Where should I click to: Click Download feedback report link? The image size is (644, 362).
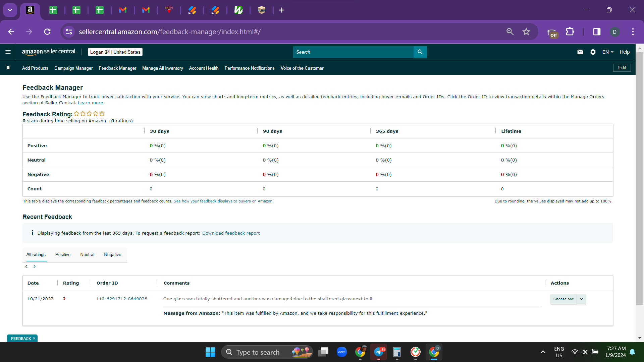click(x=231, y=233)
